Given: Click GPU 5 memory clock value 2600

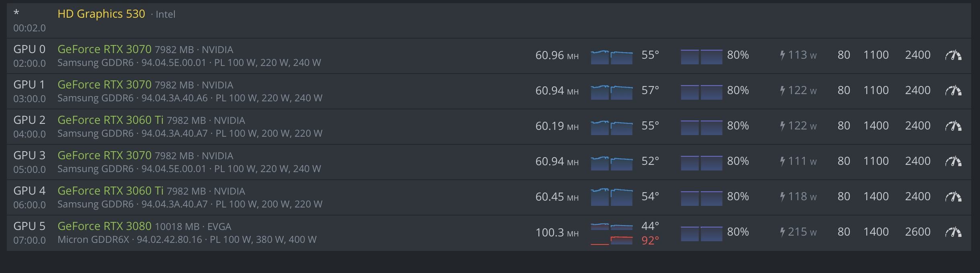Looking at the screenshot, I should pos(918,232).
